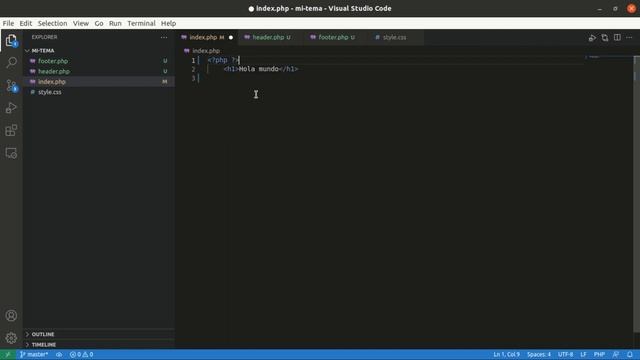Open the Remote Explorer icon
Viewport: 640px width, 360px height.
point(11,153)
